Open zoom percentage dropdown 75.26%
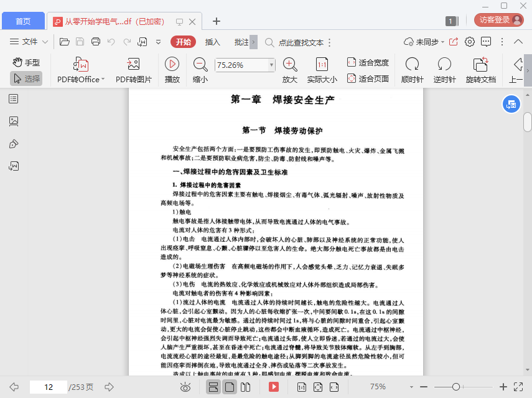This screenshot has height=398, width=532. coord(271,65)
